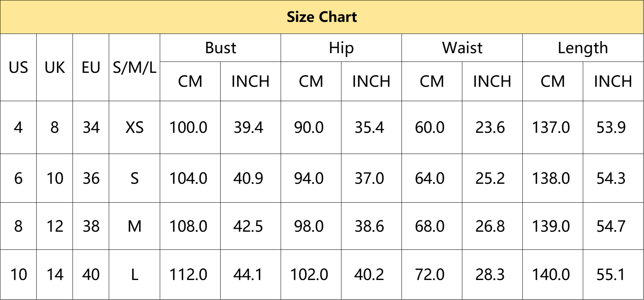644x300 pixels.
Task: Click the Size Chart title header
Action: pos(322,17)
